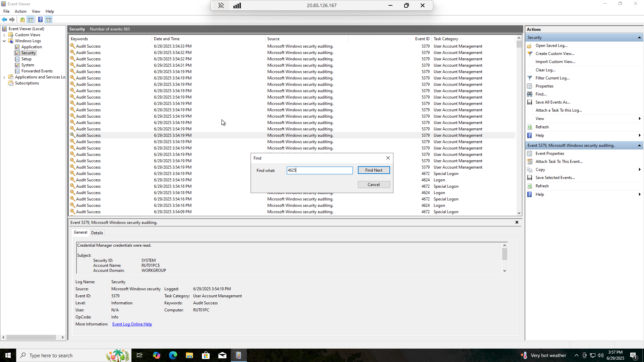644x362 pixels.
Task: Click the event list vertical scrollbar thumb
Action: pos(519,44)
